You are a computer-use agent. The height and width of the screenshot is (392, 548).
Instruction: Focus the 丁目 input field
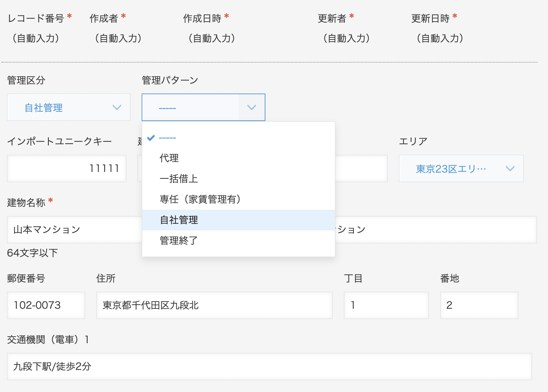coord(386,305)
